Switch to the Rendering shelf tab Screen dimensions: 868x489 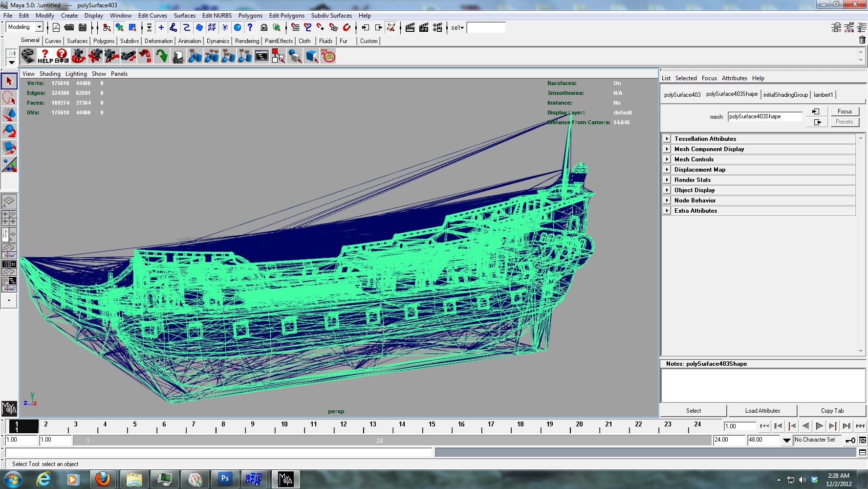247,41
